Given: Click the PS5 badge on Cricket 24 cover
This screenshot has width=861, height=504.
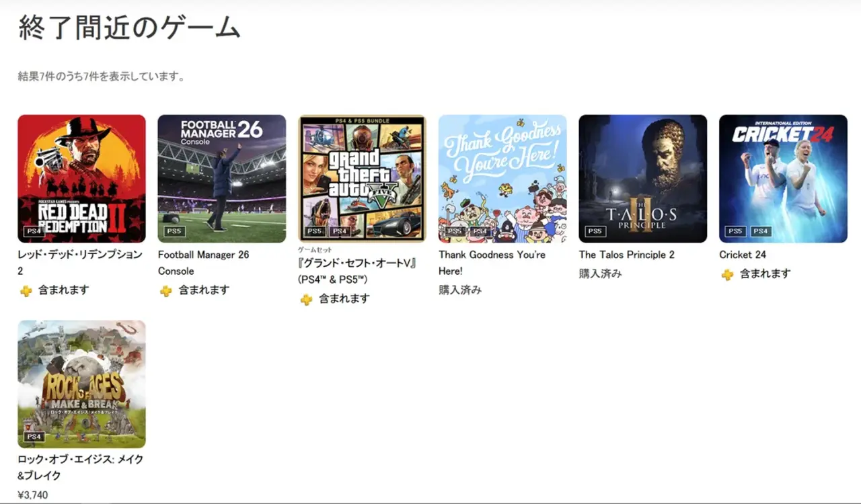Looking at the screenshot, I should tap(736, 232).
